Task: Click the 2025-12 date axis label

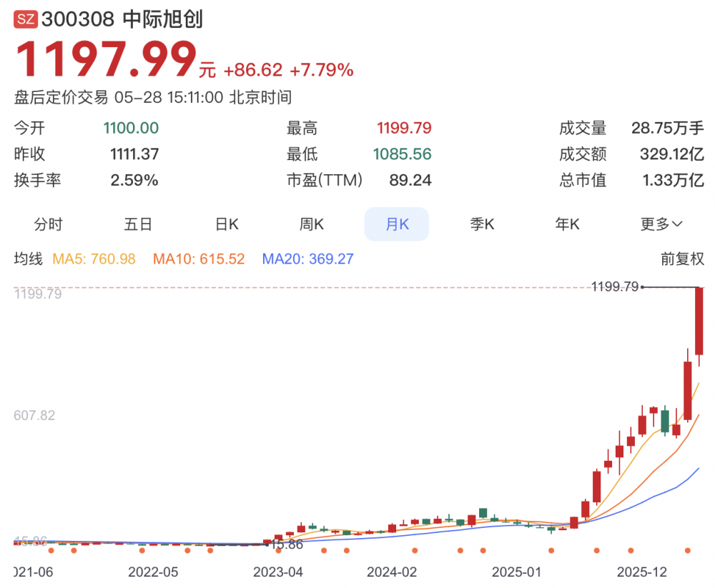Action: coord(641,572)
